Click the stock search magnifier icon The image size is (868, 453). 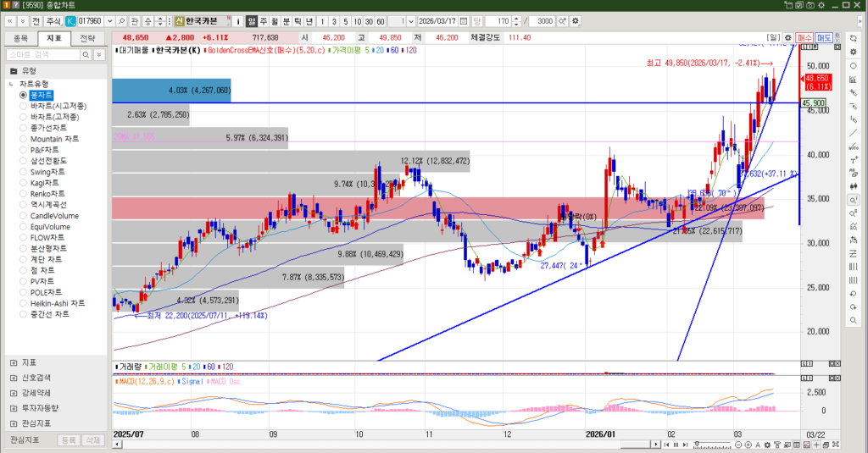pos(121,20)
